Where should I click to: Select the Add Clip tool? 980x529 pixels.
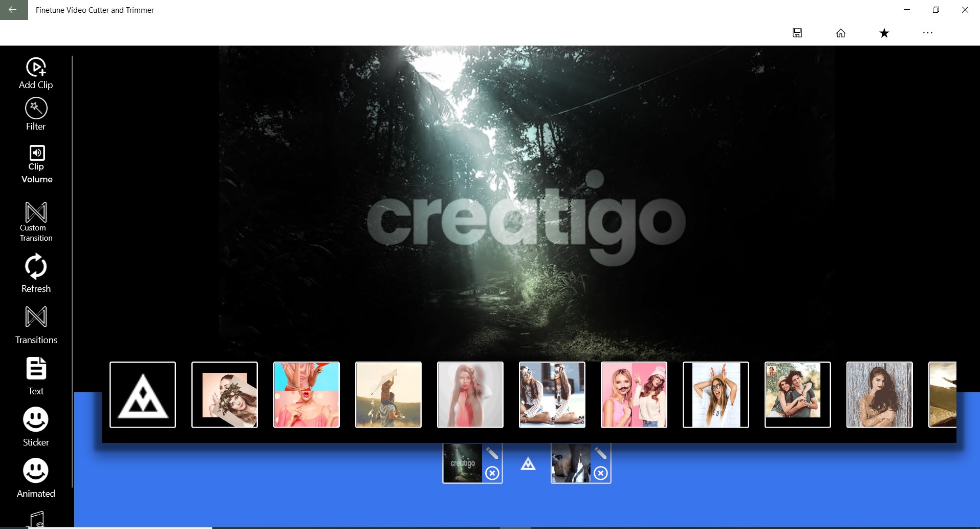[x=35, y=72]
